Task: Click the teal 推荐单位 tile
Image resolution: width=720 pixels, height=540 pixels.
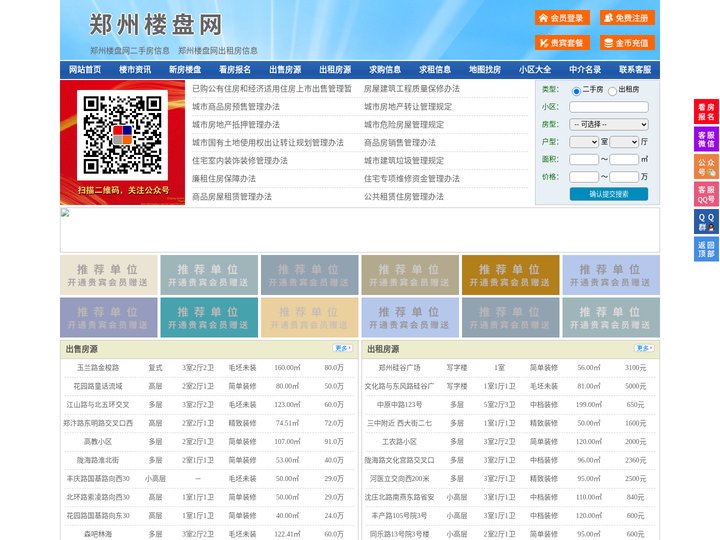Action: (209, 318)
